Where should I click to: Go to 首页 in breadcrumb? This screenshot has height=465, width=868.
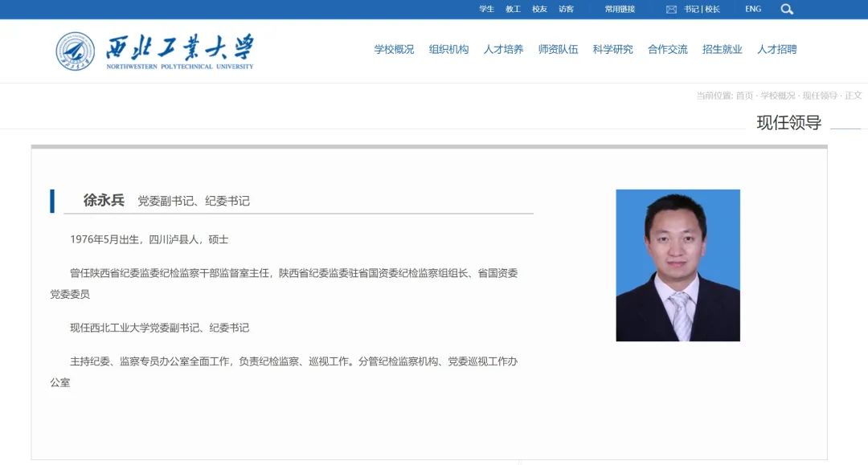(x=744, y=96)
